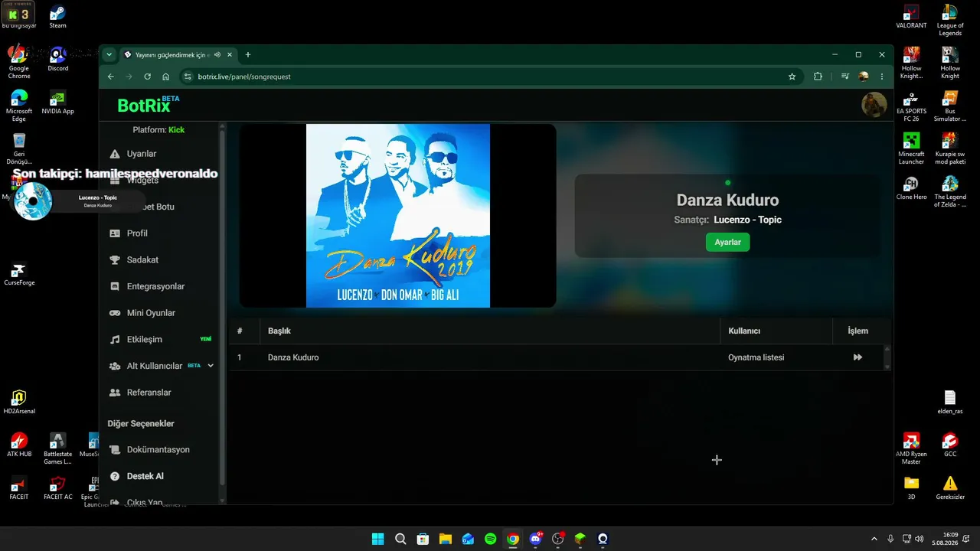980x551 pixels.
Task: Skip the Danza Kuduro song with the forward icon
Action: point(857,357)
